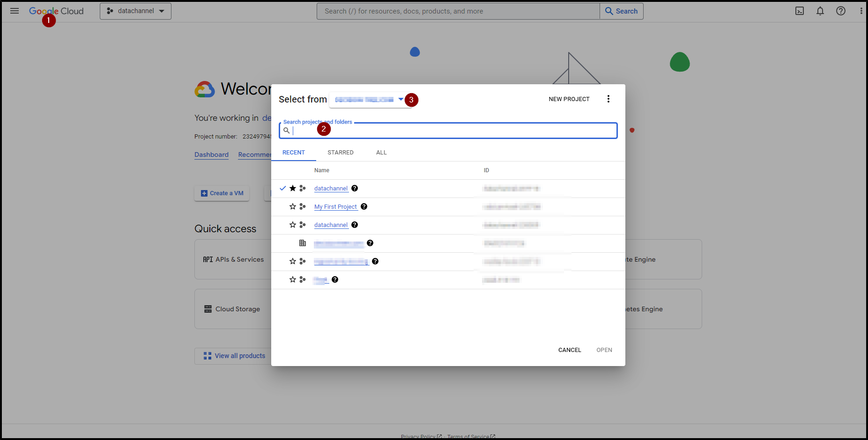Click project icon in second datachannel row
The height and width of the screenshot is (440, 868).
[303, 225]
